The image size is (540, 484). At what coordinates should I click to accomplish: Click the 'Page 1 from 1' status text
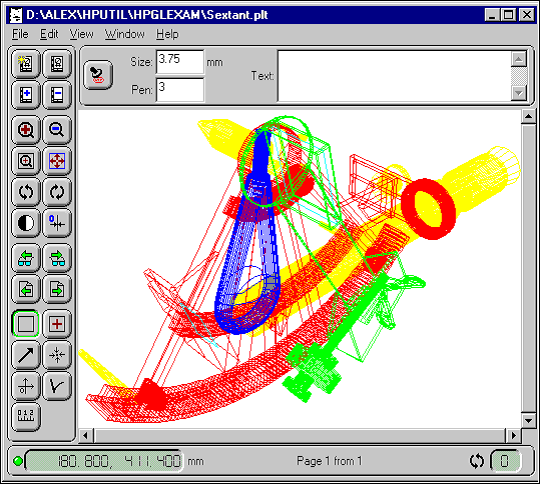click(x=329, y=461)
